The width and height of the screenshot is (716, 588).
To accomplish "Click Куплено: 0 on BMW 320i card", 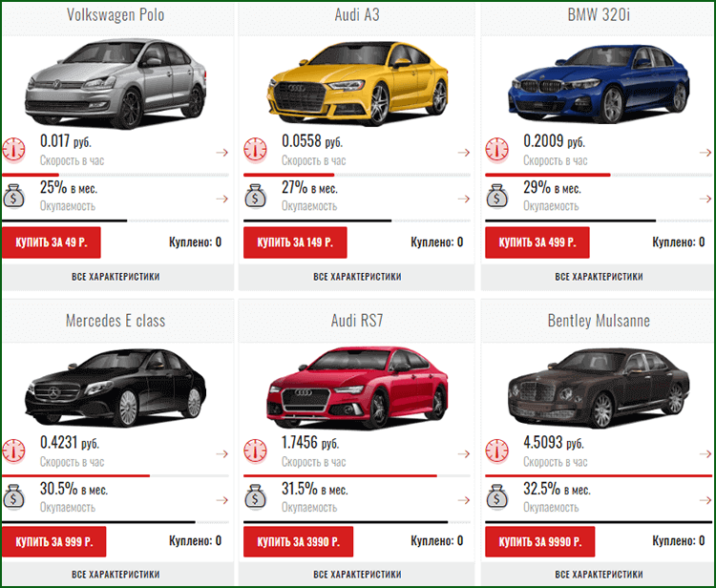I will click(679, 241).
